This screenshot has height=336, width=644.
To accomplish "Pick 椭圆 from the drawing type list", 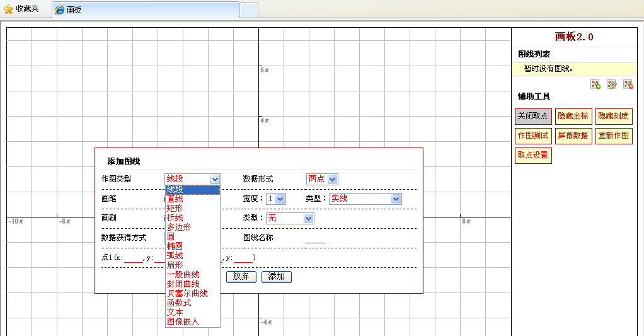I will (175, 246).
